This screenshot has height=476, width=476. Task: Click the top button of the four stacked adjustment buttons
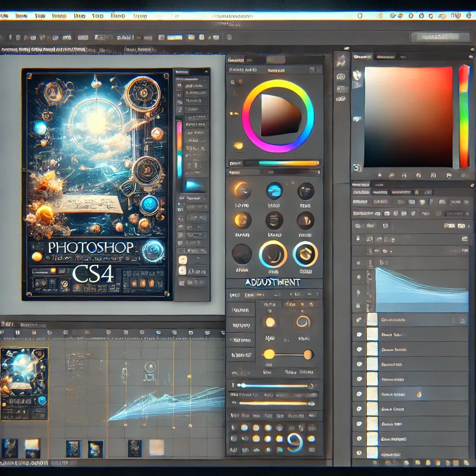pos(240,310)
